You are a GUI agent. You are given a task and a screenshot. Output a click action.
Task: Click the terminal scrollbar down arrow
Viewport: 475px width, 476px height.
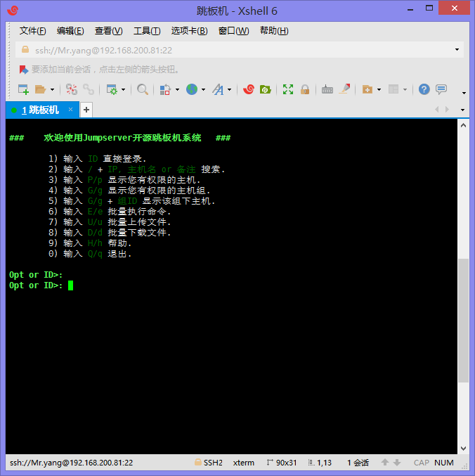click(x=463, y=449)
